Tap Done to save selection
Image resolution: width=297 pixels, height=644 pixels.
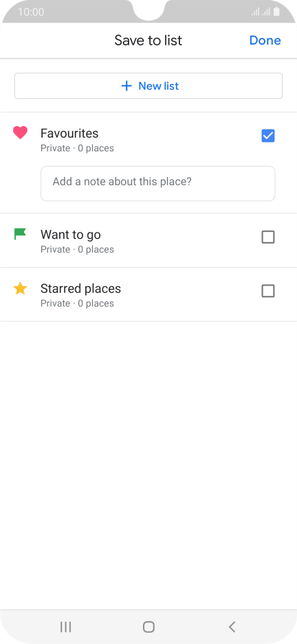pos(265,40)
